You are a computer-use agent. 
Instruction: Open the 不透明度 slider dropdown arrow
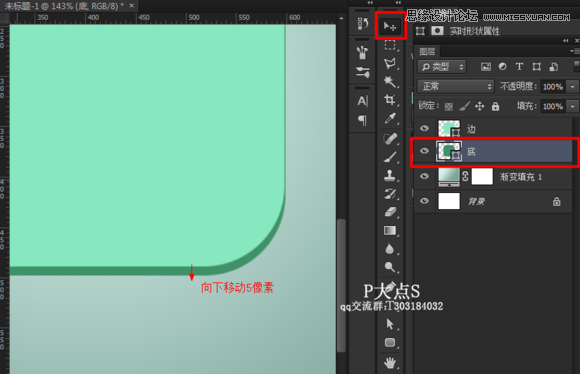573,87
